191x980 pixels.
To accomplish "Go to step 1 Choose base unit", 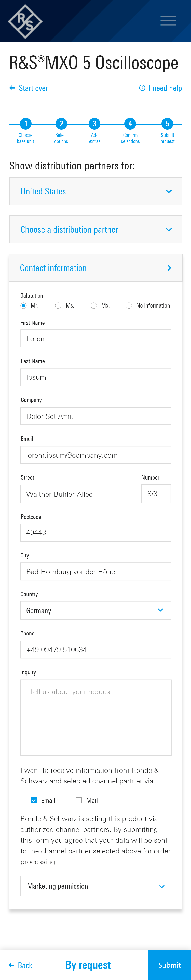I will 25,131.
